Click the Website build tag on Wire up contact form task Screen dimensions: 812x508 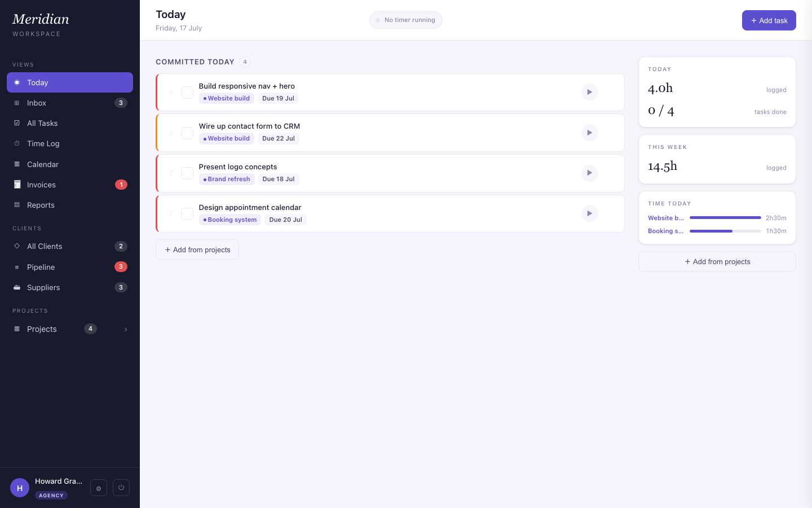(x=227, y=138)
